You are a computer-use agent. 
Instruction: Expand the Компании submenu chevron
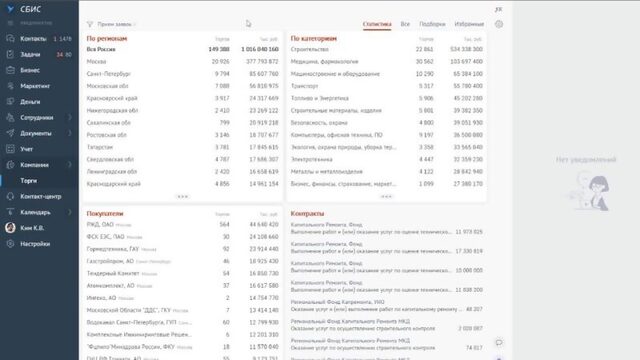pyautogui.click(x=70, y=165)
